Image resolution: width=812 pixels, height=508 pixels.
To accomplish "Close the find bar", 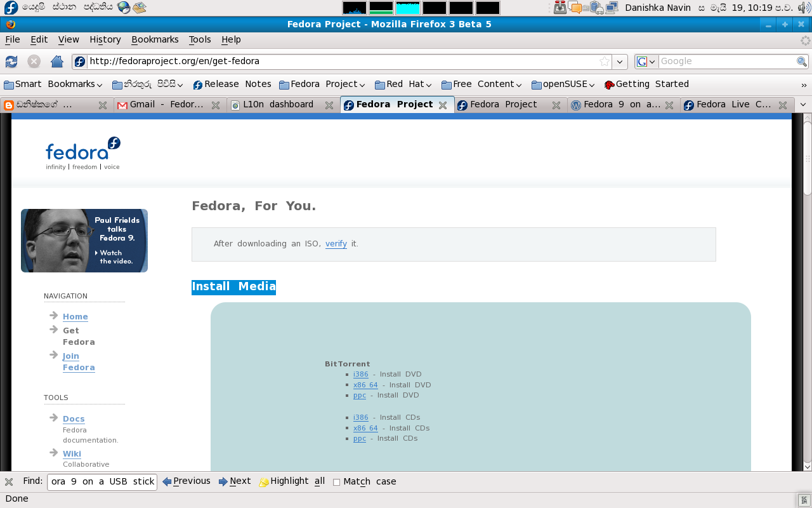I will pos(9,481).
